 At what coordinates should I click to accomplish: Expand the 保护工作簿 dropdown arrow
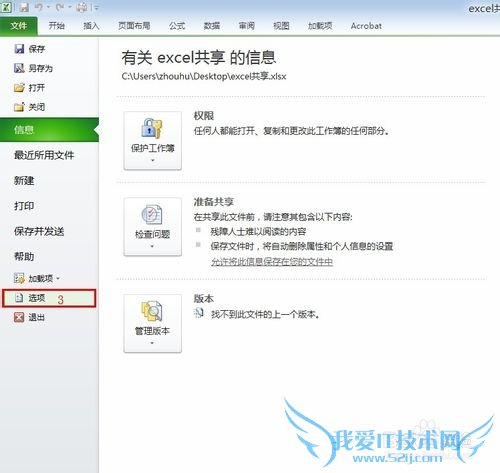[x=153, y=160]
